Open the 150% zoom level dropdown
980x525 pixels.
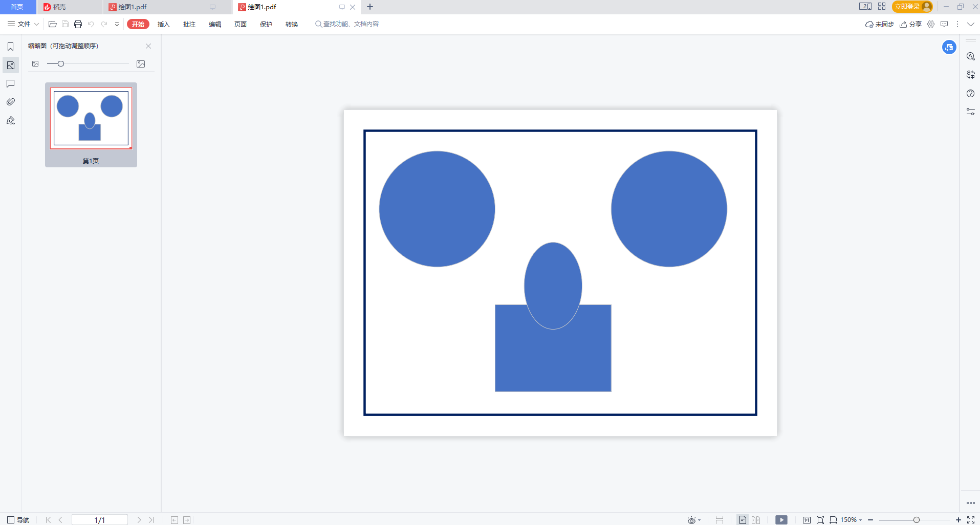coord(851,520)
